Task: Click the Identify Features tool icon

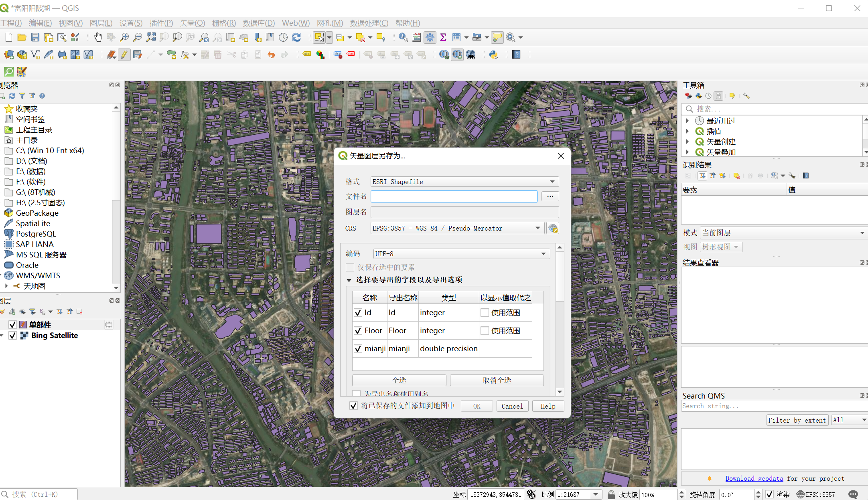Action: [403, 37]
